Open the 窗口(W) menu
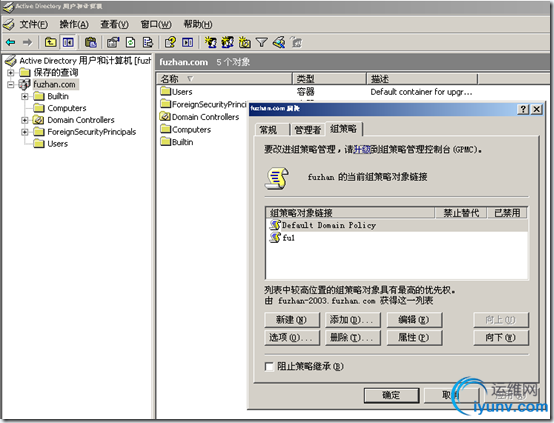The image size is (554, 423). coord(156,24)
